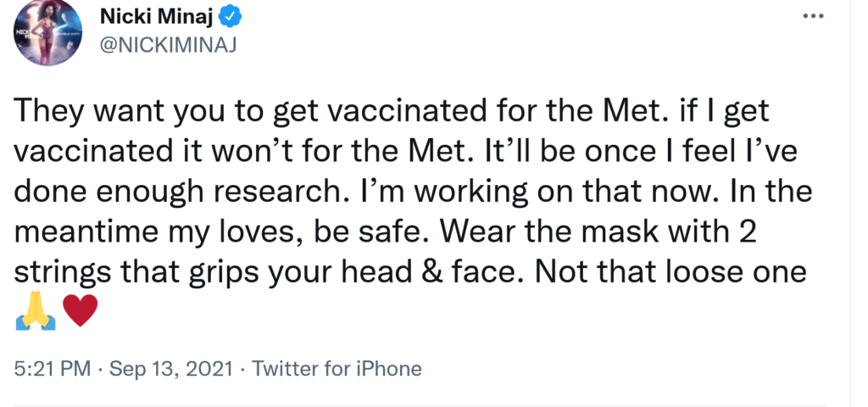Open the "Nicki Minaj" display name link
Viewport: 868px width, 407px height.
pos(159,14)
